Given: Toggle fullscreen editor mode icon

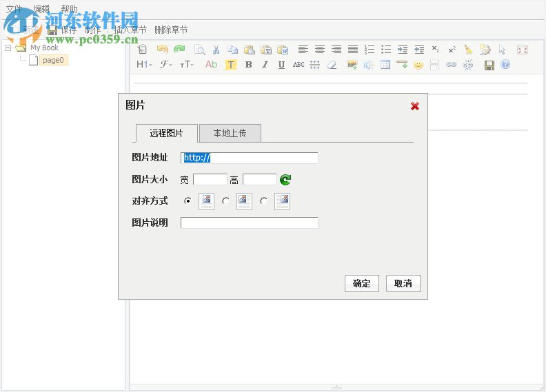Looking at the screenshot, I should pyautogui.click(x=523, y=50).
